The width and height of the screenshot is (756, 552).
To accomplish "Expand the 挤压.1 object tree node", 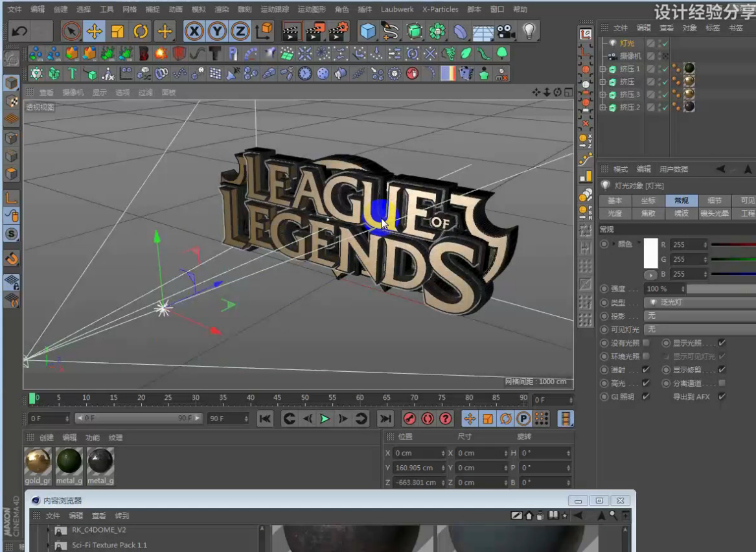I will point(602,69).
